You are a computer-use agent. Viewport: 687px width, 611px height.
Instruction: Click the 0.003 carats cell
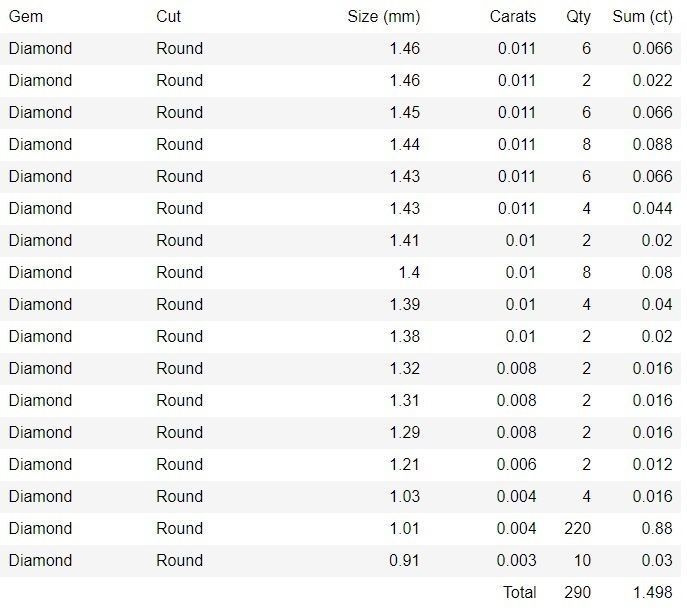(516, 560)
